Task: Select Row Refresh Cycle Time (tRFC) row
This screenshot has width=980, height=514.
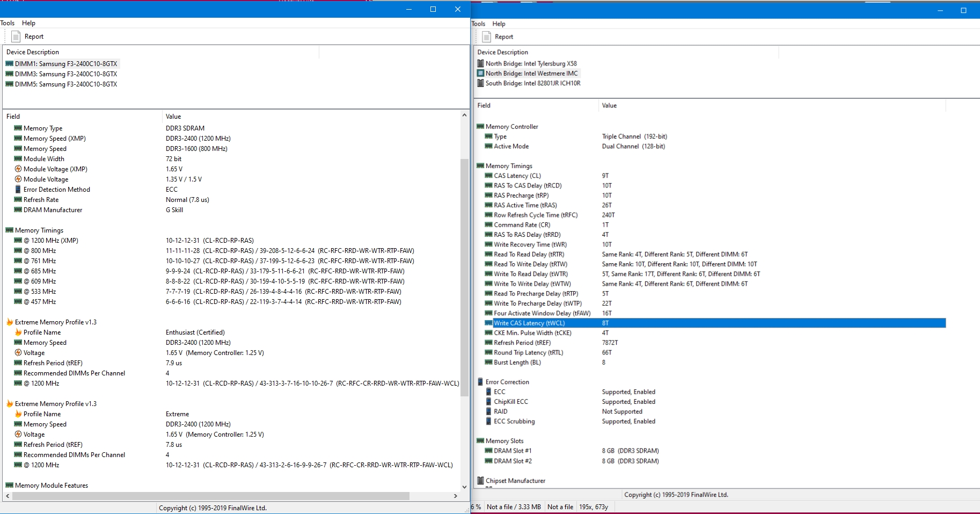Action: coord(715,215)
